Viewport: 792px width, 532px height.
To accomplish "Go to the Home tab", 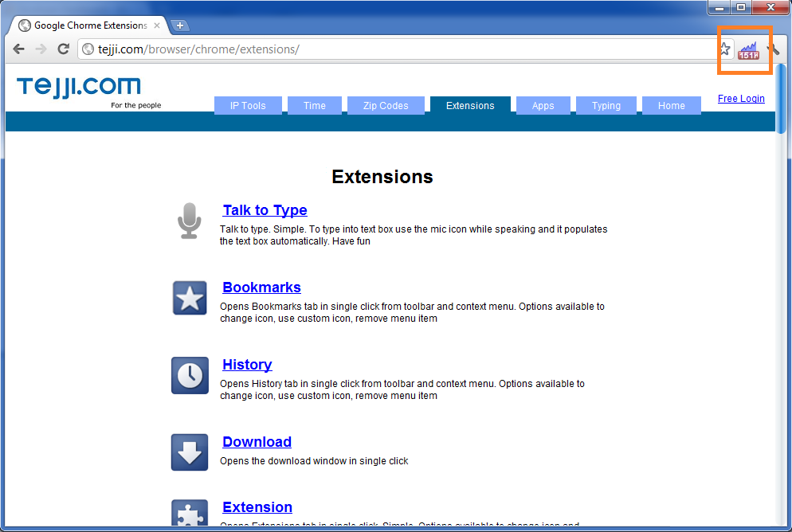I will [x=671, y=105].
